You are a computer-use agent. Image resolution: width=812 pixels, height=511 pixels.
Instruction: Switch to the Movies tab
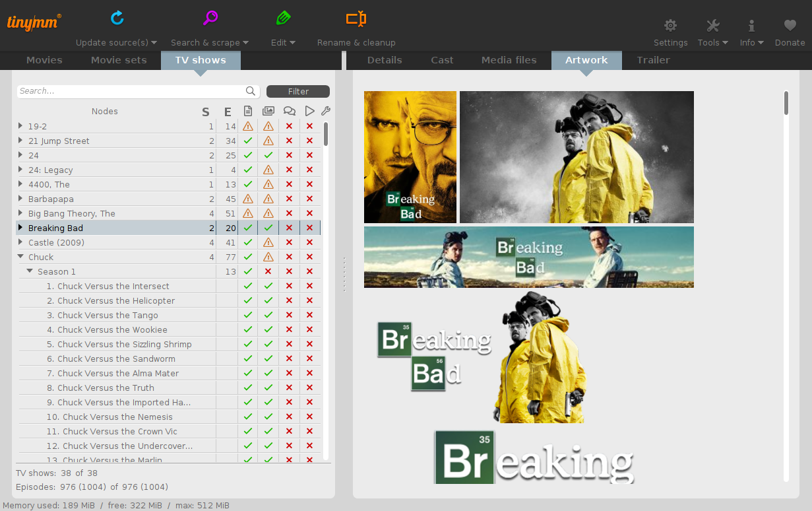pyautogui.click(x=44, y=60)
